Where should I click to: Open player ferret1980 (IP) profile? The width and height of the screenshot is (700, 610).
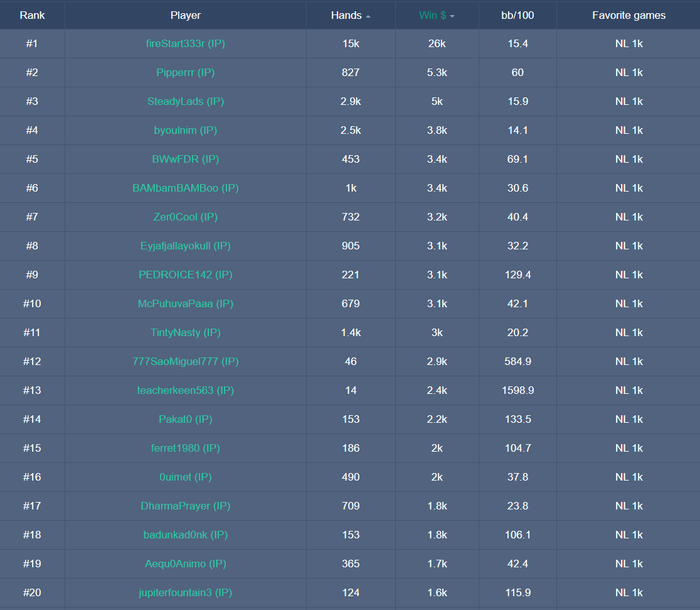185,448
